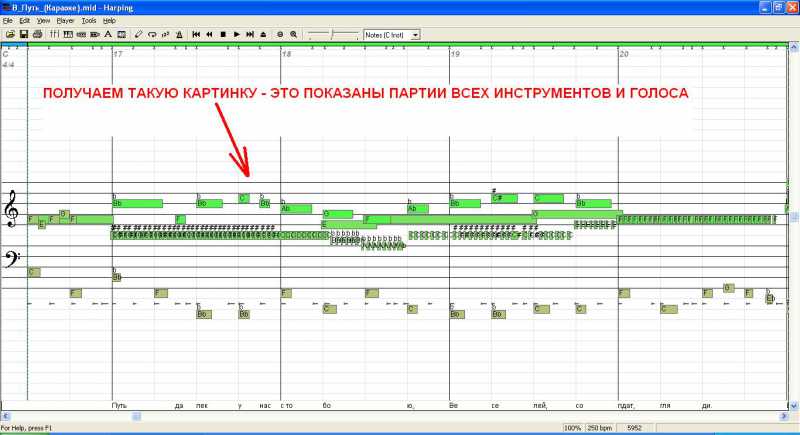This screenshot has height=435, width=800.
Task: Click the vertical scrollbar up arrow
Action: [794, 47]
